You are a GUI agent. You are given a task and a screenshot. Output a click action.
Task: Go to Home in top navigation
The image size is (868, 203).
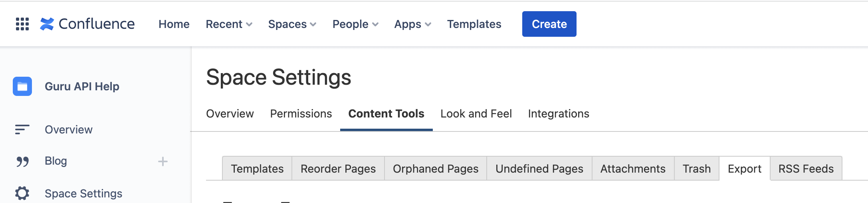point(174,24)
